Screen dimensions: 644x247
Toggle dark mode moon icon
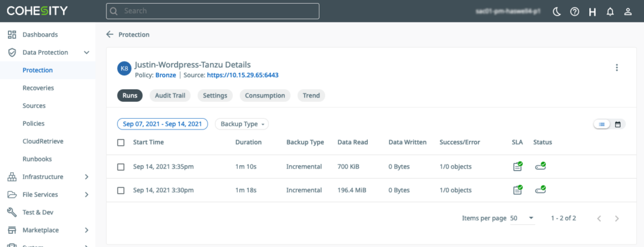557,11
